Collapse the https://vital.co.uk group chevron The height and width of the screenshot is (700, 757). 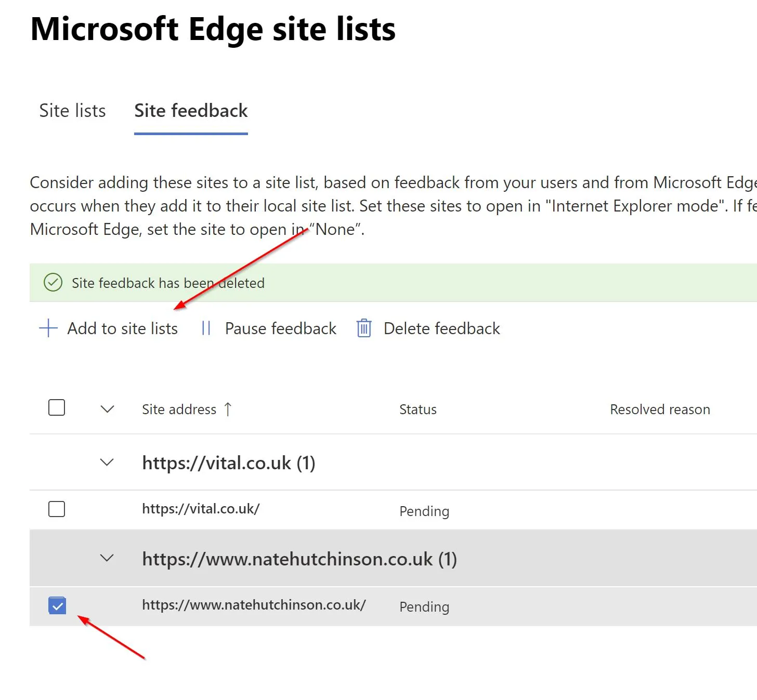pyautogui.click(x=107, y=462)
